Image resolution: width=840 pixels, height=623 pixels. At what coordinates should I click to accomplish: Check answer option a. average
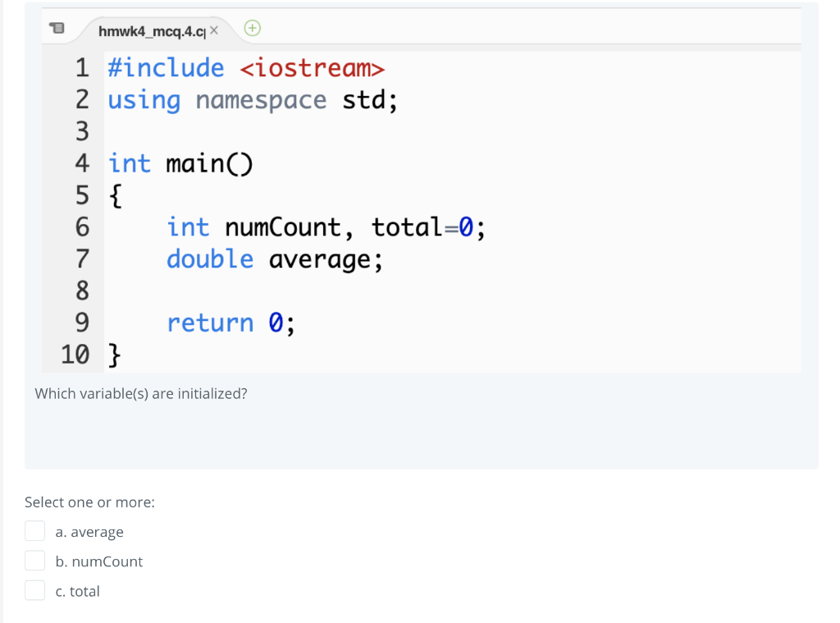click(x=34, y=530)
